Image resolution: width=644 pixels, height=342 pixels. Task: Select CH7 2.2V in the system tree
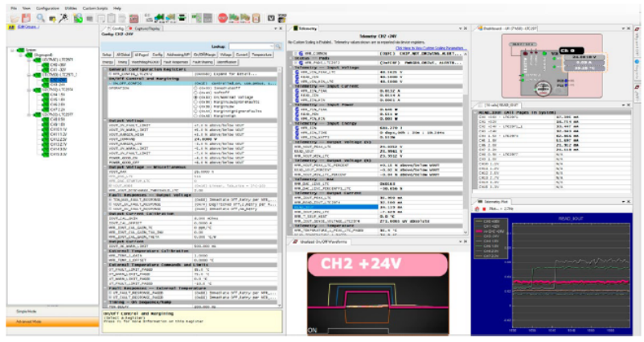(57, 109)
